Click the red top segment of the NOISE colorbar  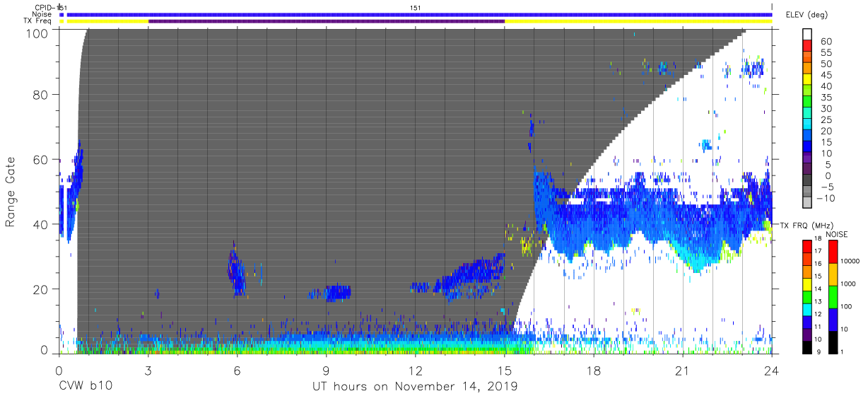click(x=835, y=252)
